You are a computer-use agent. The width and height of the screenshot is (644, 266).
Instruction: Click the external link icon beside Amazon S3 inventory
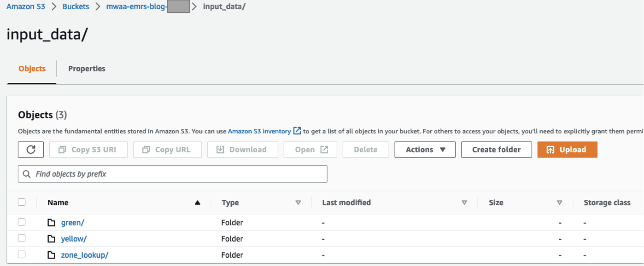297,131
